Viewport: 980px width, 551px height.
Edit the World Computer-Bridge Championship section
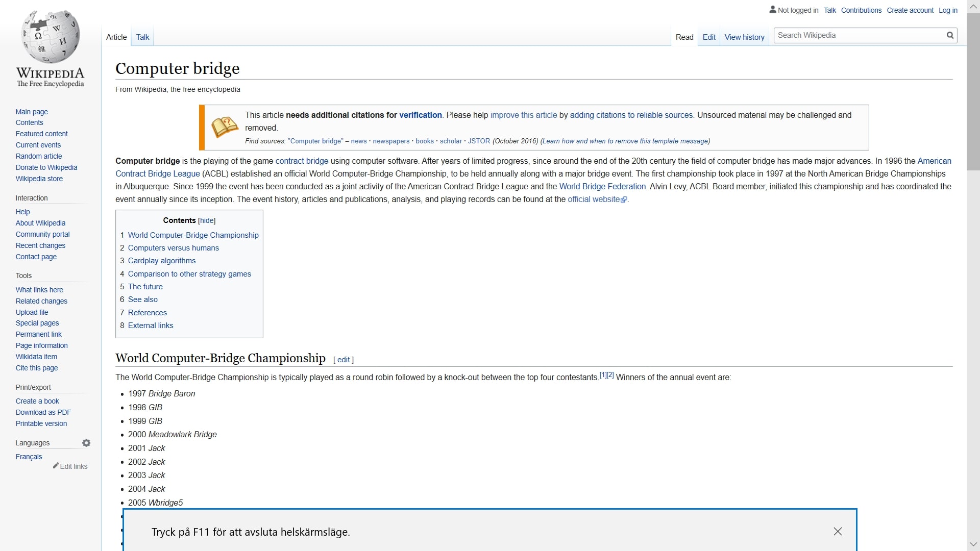pos(344,360)
